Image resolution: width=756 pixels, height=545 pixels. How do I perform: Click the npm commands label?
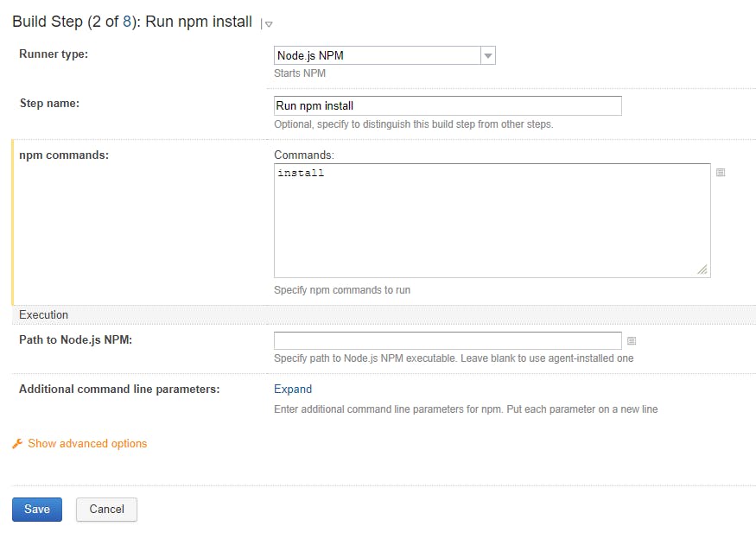(64, 155)
